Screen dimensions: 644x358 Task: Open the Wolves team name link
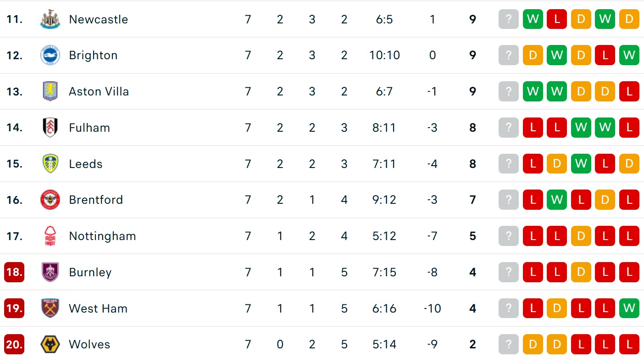pos(89,345)
